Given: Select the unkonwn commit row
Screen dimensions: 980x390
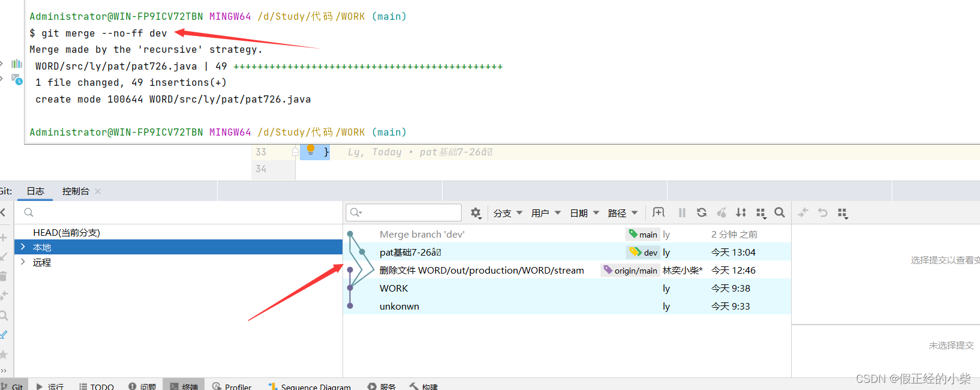Looking at the screenshot, I should (567, 306).
